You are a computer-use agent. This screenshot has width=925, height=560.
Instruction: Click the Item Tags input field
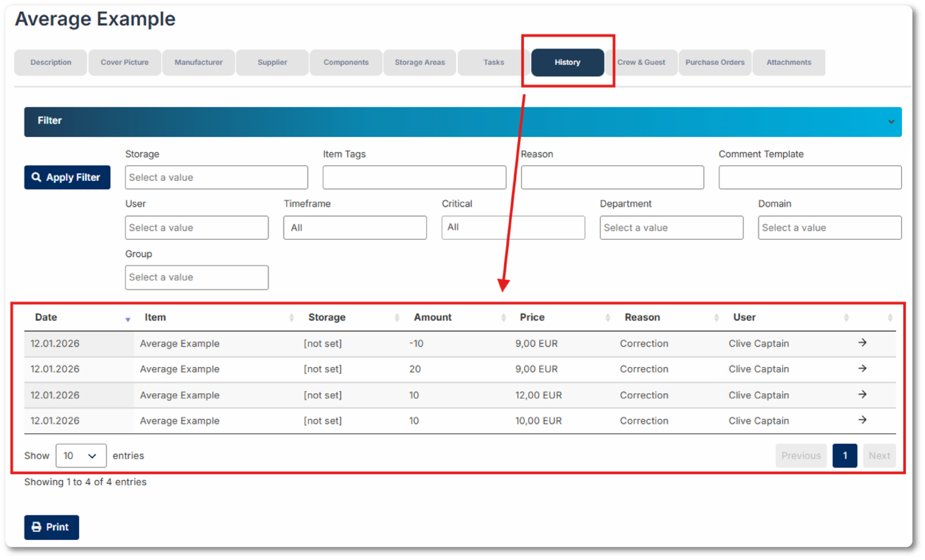pyautogui.click(x=414, y=177)
